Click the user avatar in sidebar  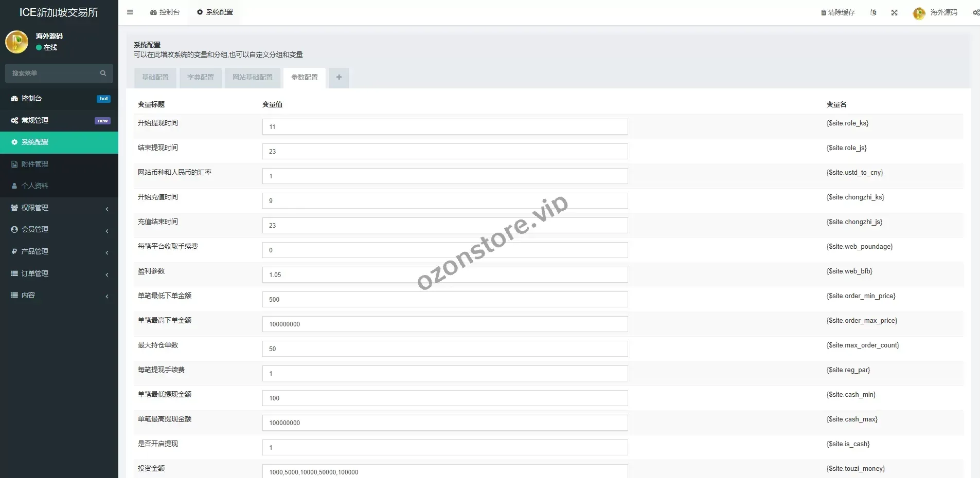click(x=16, y=42)
